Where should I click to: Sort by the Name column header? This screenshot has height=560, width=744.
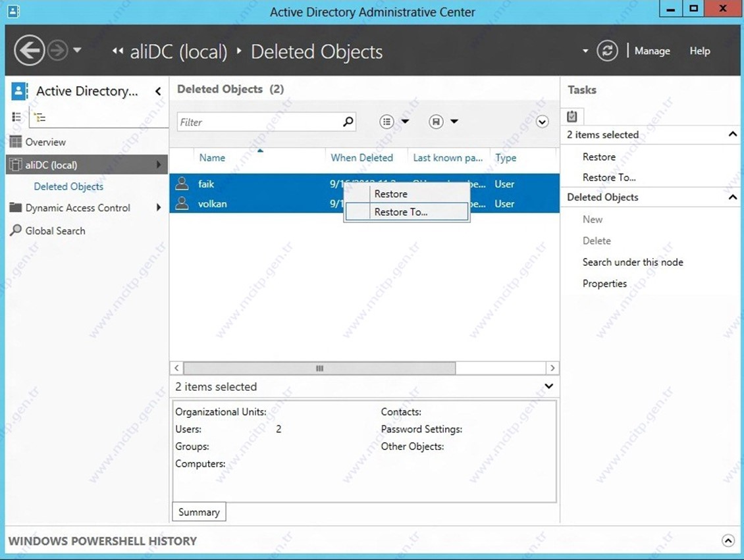tap(212, 157)
